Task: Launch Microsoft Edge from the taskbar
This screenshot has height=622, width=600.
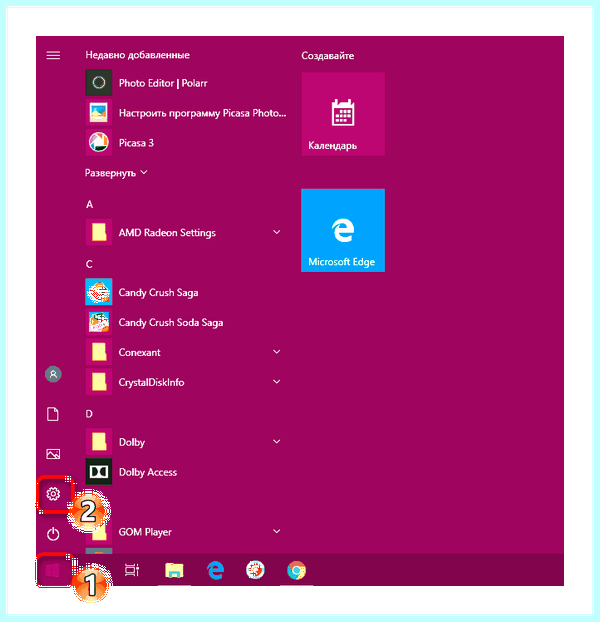Action: tap(215, 570)
